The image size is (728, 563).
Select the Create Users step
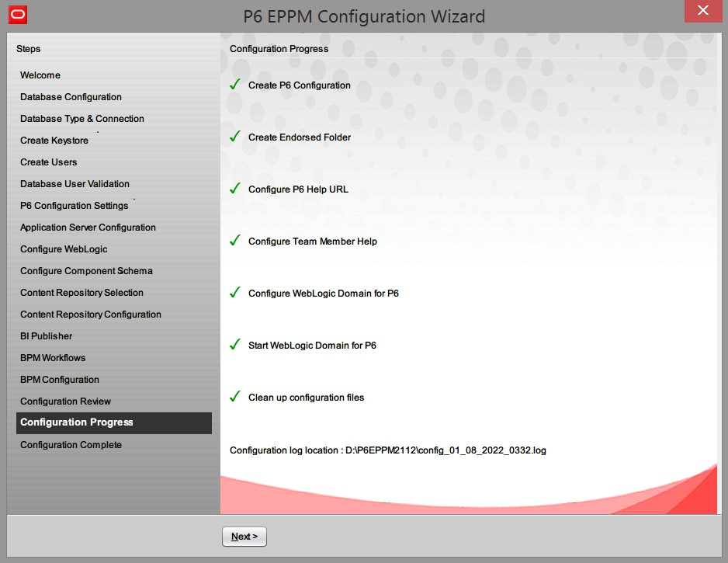(49, 162)
